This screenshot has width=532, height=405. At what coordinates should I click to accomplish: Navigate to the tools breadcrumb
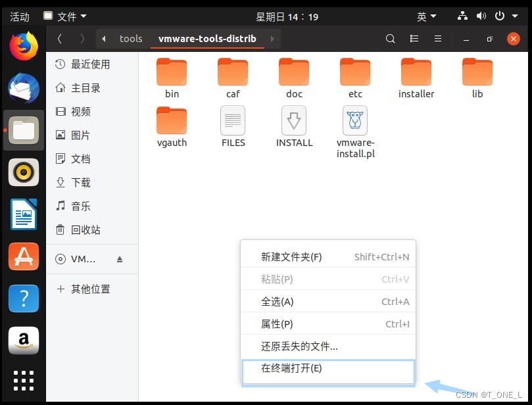130,38
